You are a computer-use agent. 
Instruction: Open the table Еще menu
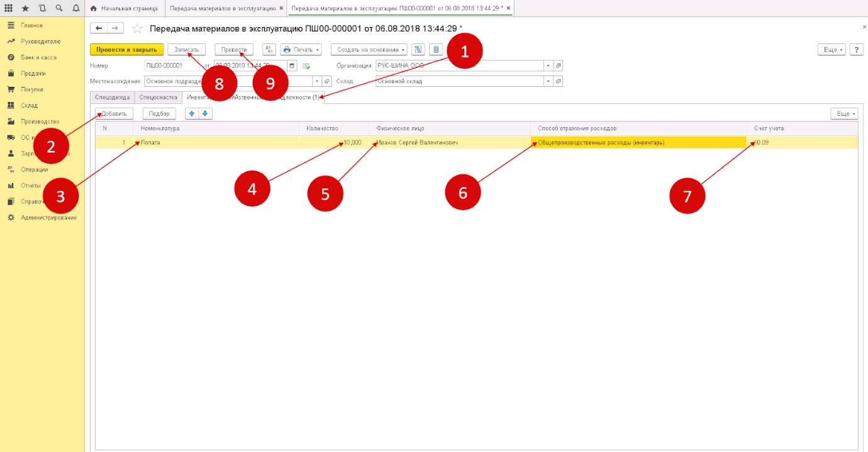pyautogui.click(x=844, y=114)
